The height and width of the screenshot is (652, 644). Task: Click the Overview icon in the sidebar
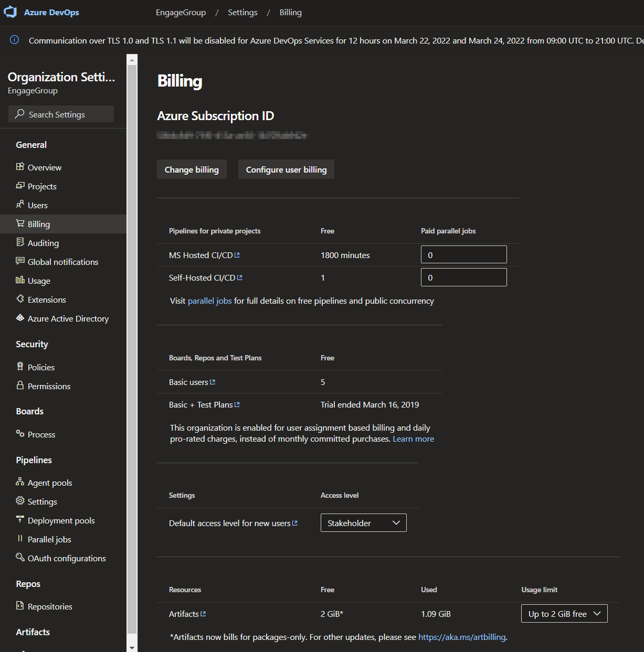(x=20, y=167)
